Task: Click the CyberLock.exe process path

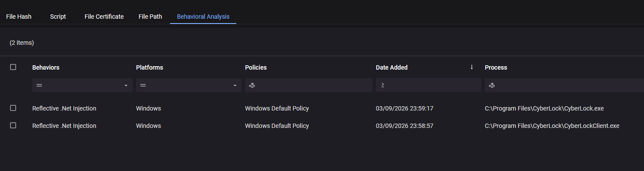Action: [544, 108]
